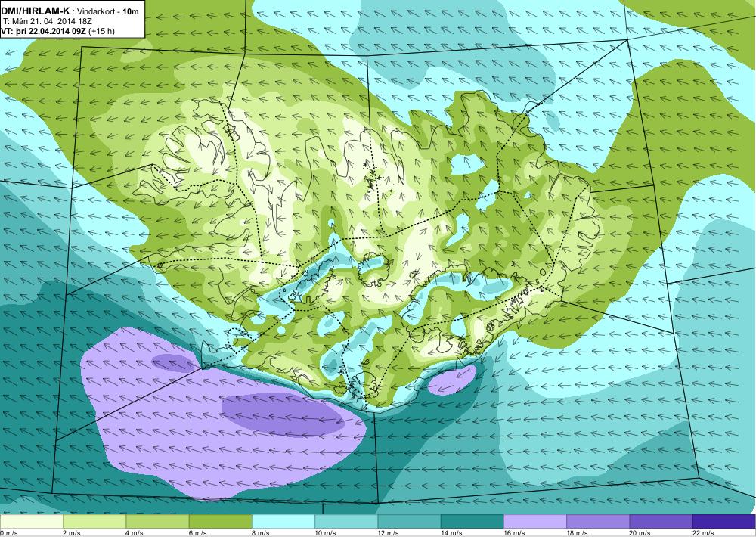The height and width of the screenshot is (537, 756).
Task: Click the "DMI/HIRLAM-K" model title
Action: tap(36, 11)
